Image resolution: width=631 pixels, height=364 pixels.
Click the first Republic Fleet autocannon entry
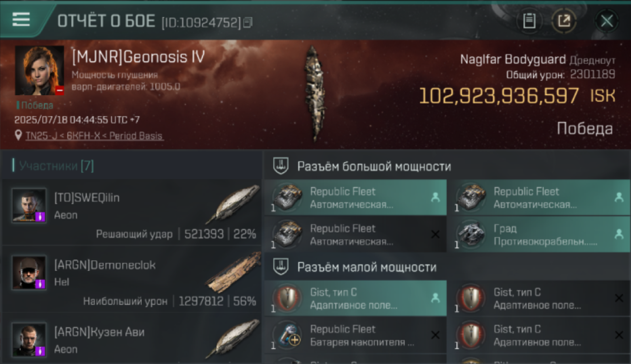(355, 198)
